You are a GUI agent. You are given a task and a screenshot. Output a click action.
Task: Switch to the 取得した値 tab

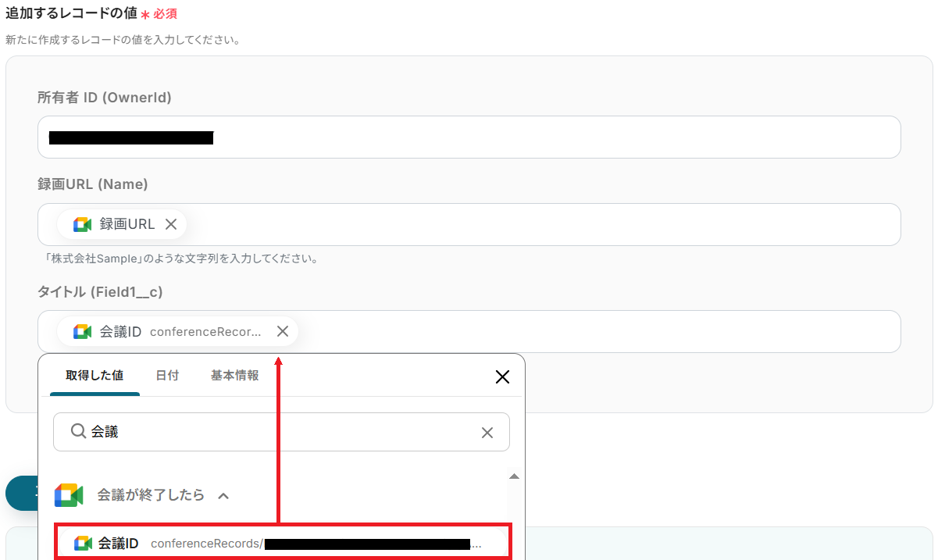(x=95, y=376)
